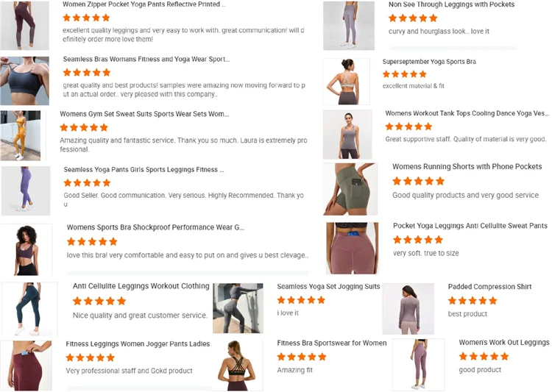Click the Seamless Yoga Set Jogging Suits title

(x=328, y=287)
